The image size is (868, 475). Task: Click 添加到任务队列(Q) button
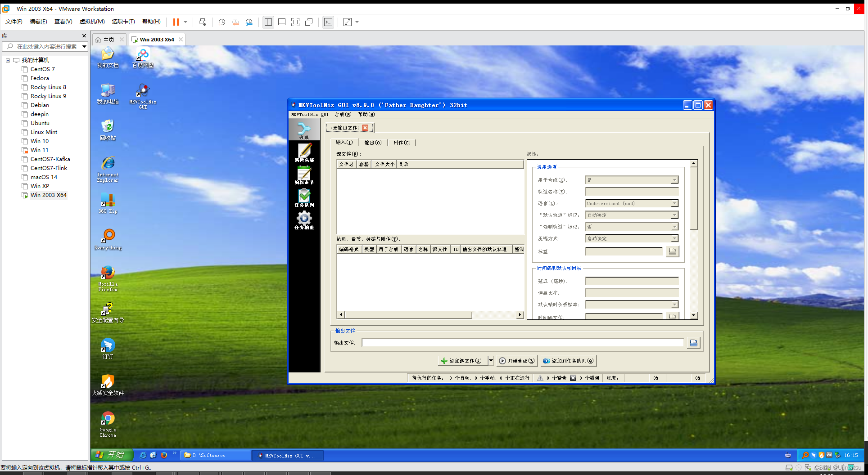click(569, 361)
